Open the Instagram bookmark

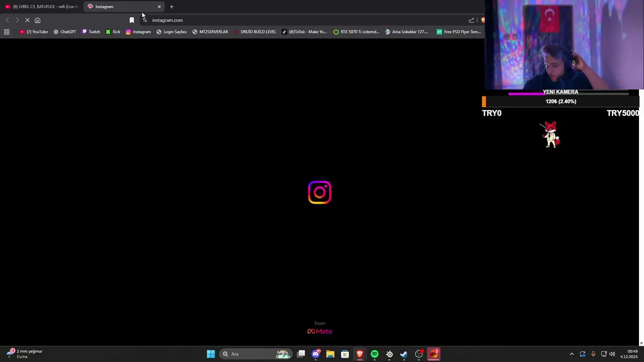coord(138,32)
